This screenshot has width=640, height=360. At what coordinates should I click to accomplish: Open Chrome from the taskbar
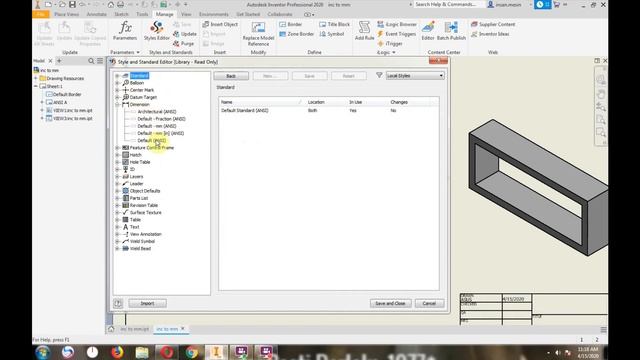pyautogui.click(x=191, y=352)
